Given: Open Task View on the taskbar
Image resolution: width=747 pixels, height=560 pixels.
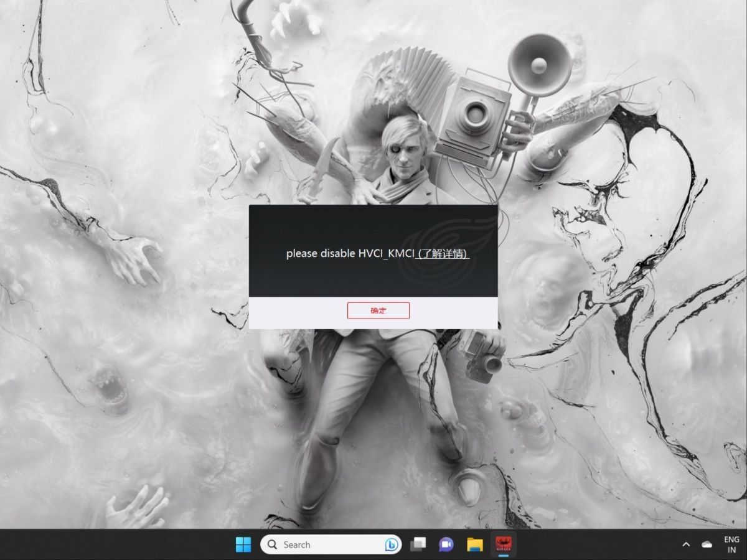Looking at the screenshot, I should [x=418, y=544].
